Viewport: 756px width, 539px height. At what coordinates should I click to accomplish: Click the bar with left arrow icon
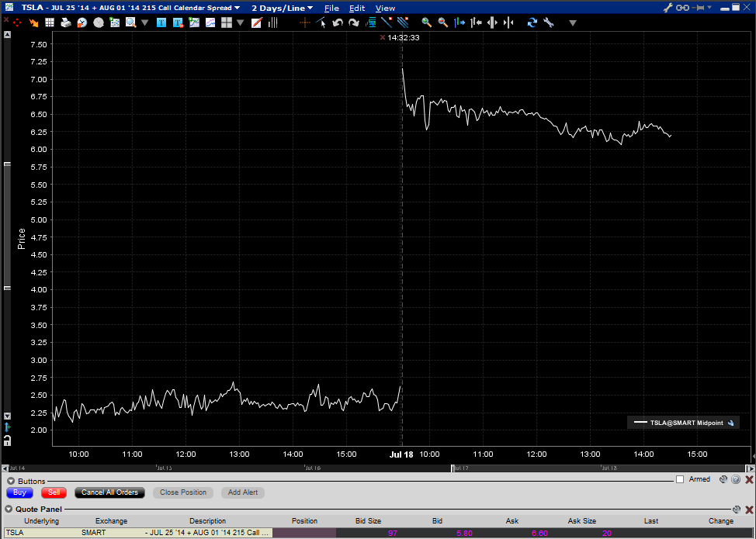pos(476,22)
